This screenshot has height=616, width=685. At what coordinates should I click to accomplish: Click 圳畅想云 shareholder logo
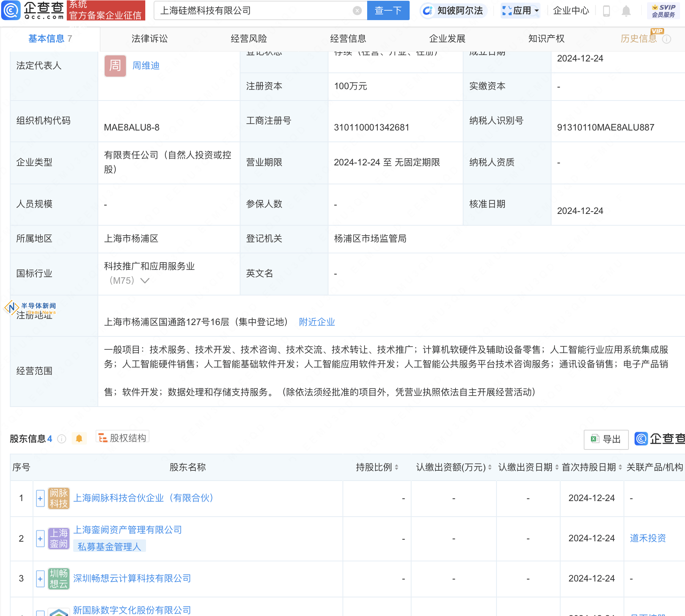pos(59,578)
